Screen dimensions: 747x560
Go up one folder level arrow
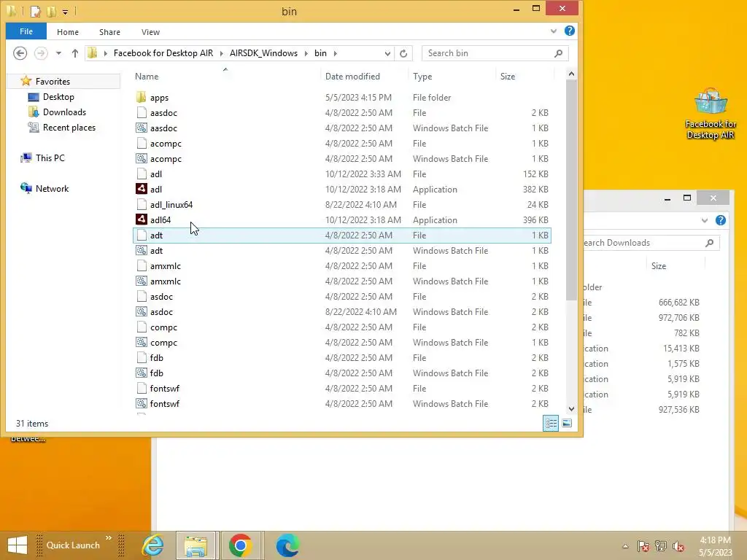coord(75,52)
